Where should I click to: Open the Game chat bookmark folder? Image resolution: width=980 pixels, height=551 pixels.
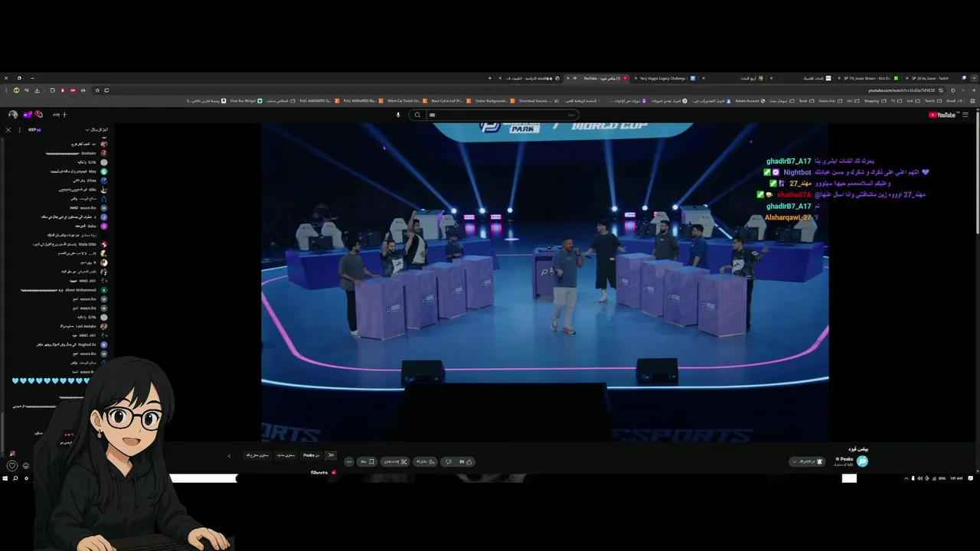(831, 100)
